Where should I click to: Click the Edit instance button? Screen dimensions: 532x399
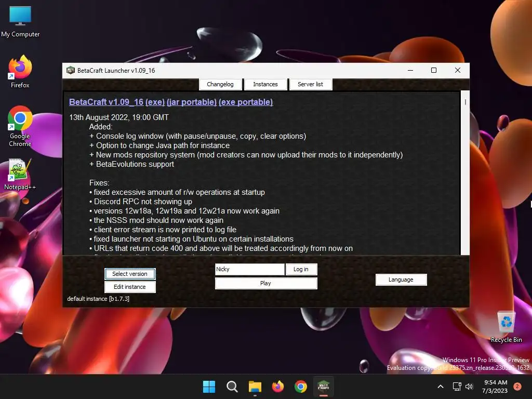click(130, 287)
